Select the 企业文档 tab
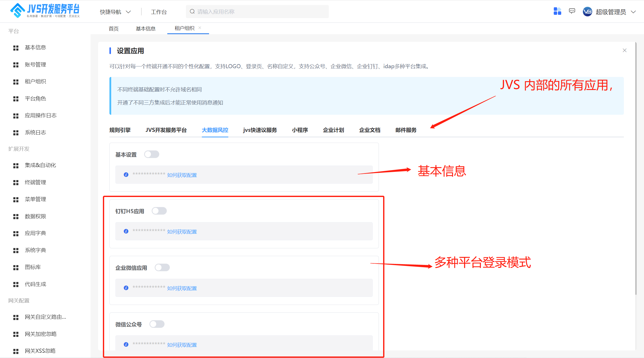The width and height of the screenshot is (644, 358). 370,130
